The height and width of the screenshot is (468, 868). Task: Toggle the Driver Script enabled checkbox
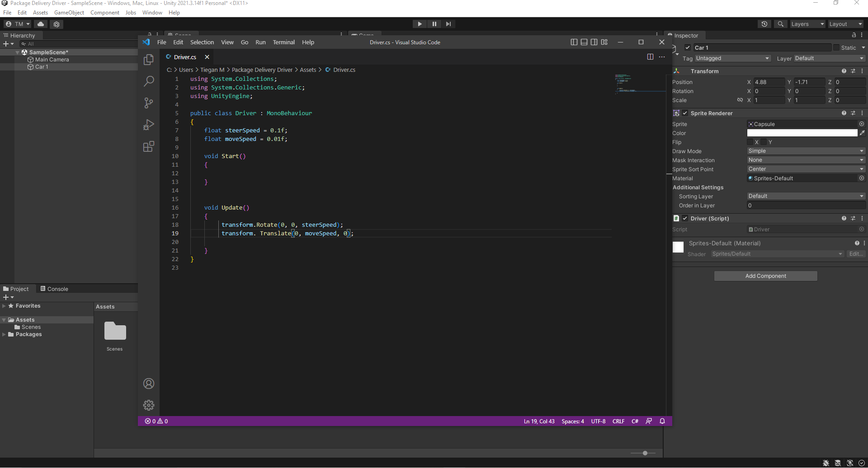tap(685, 218)
